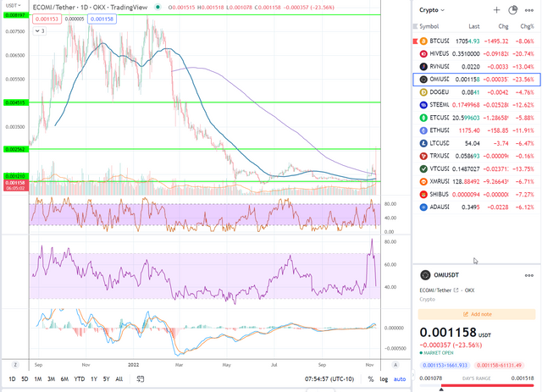
Task: Click the Monero XMRUSD icon
Action: 423,182
